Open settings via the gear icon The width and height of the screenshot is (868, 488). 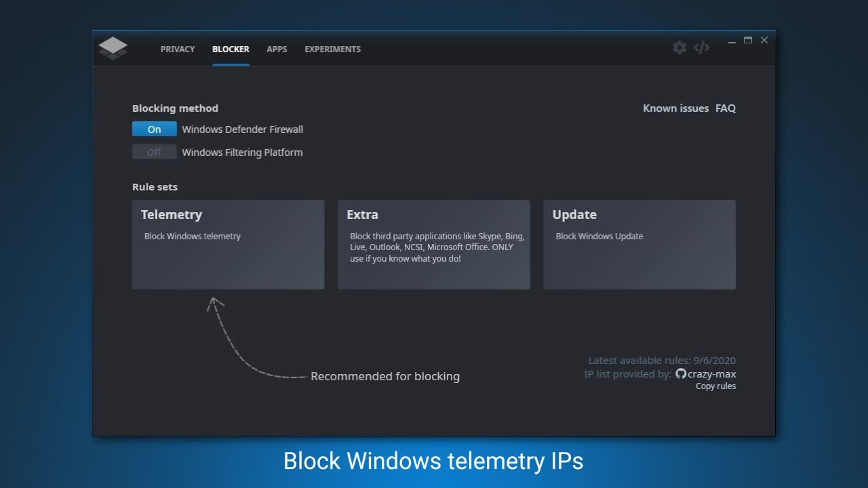click(679, 47)
